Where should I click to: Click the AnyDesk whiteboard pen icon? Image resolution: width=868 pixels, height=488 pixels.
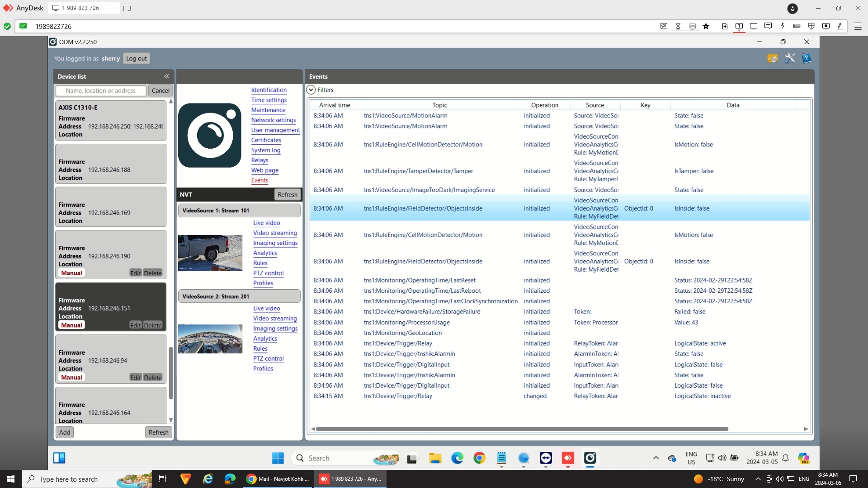840,26
